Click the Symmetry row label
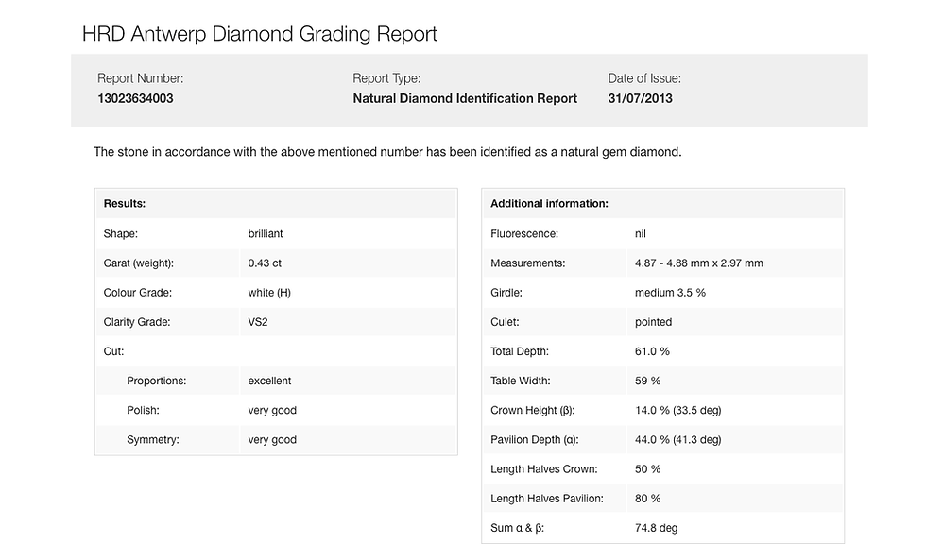 coord(153,440)
